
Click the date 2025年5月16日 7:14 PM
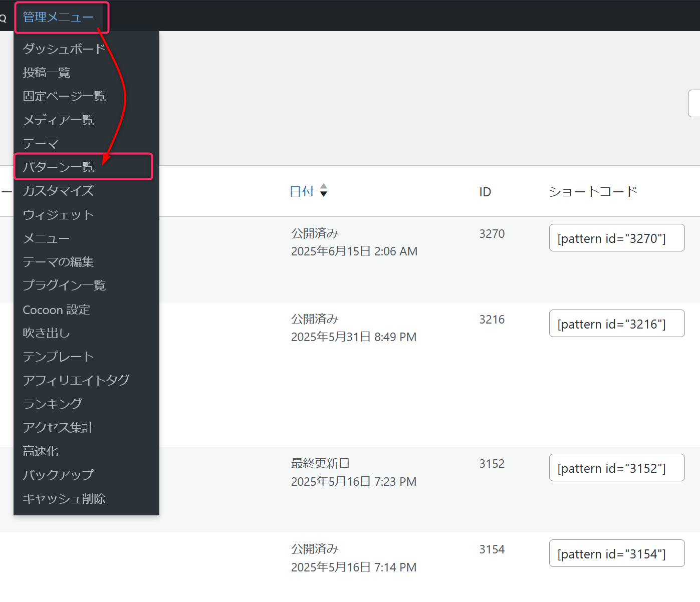click(354, 567)
